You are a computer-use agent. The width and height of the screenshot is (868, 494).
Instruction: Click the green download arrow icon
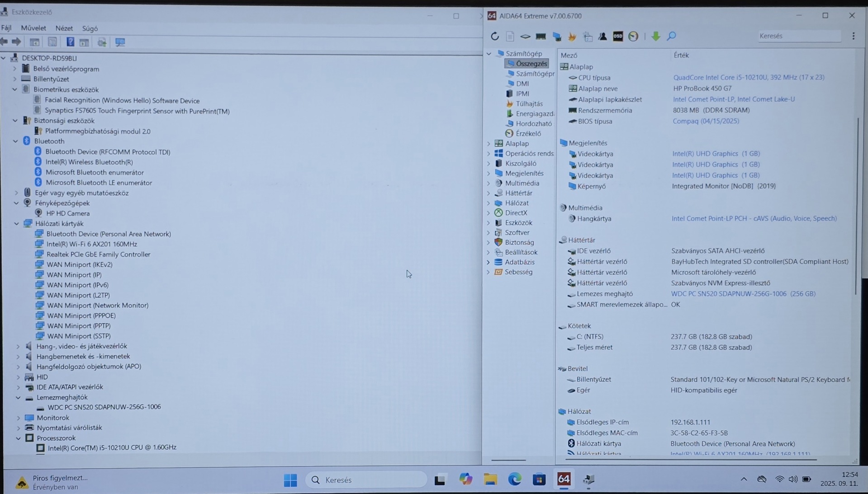[655, 36]
